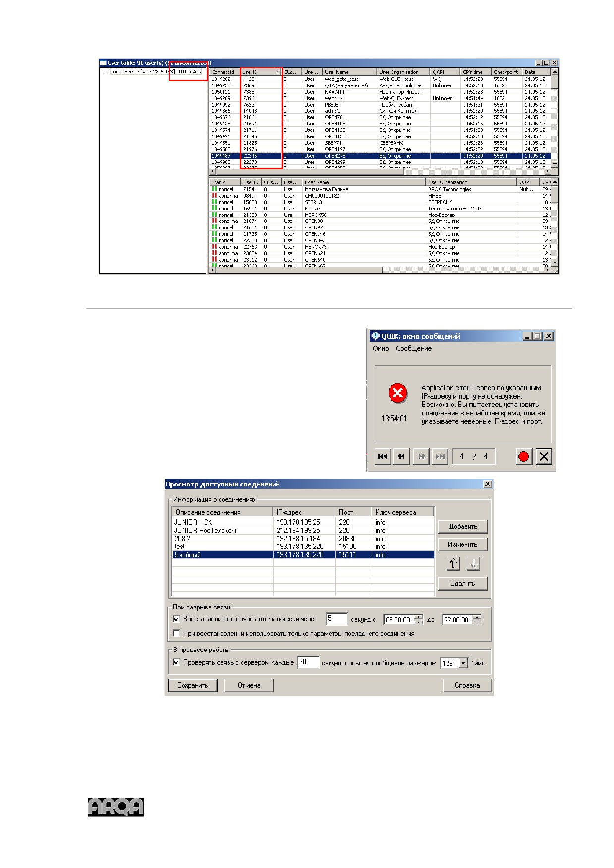Image resolution: width=614 pixels, height=868 pixels.
Task: Click lower table vertical scrollbar down arrow
Action: pyautogui.click(x=555, y=262)
